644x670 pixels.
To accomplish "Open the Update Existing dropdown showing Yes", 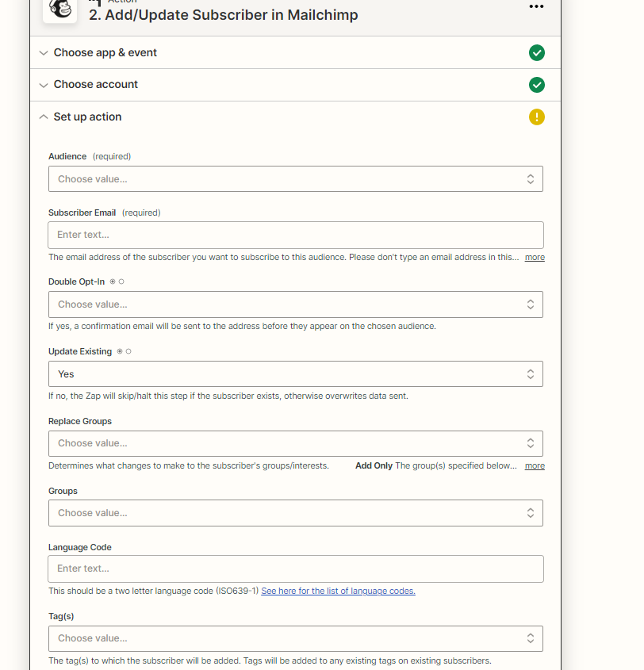I will click(296, 374).
